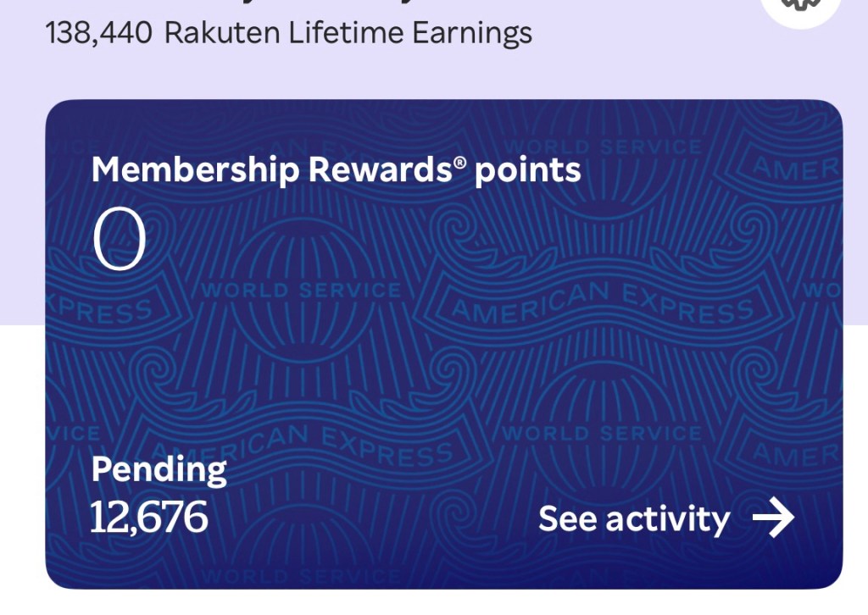
Task: Open the See activity link
Action: [x=634, y=518]
